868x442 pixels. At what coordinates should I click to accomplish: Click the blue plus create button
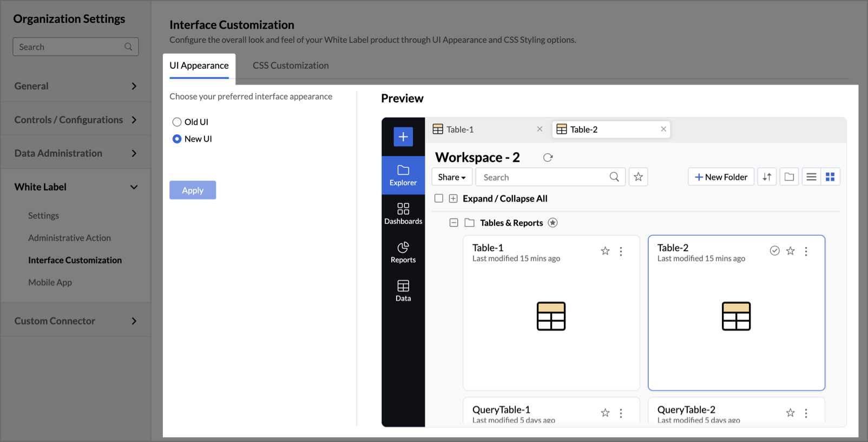tap(403, 137)
